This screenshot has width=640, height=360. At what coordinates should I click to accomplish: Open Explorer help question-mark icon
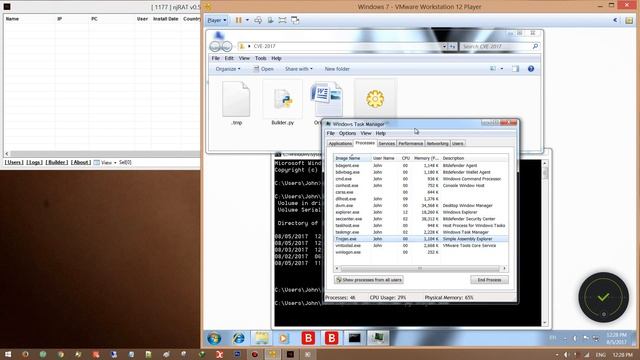[531, 69]
